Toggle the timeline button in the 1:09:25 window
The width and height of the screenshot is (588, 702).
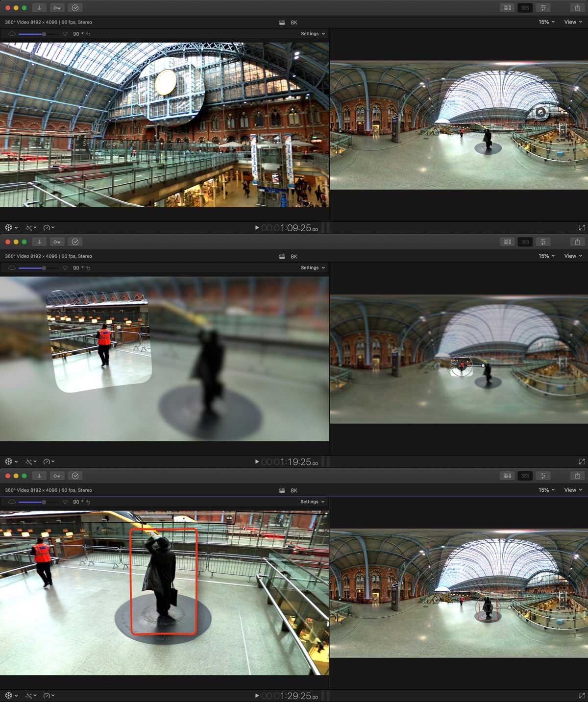525,8
